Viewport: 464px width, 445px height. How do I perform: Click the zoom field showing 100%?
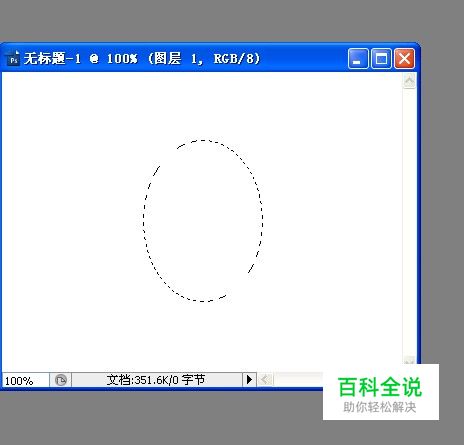[x=26, y=380]
